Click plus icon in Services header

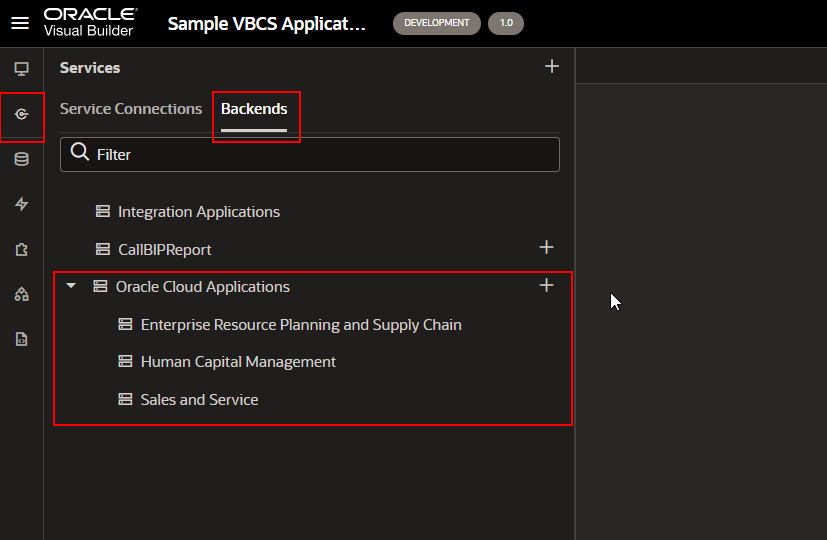coord(552,66)
